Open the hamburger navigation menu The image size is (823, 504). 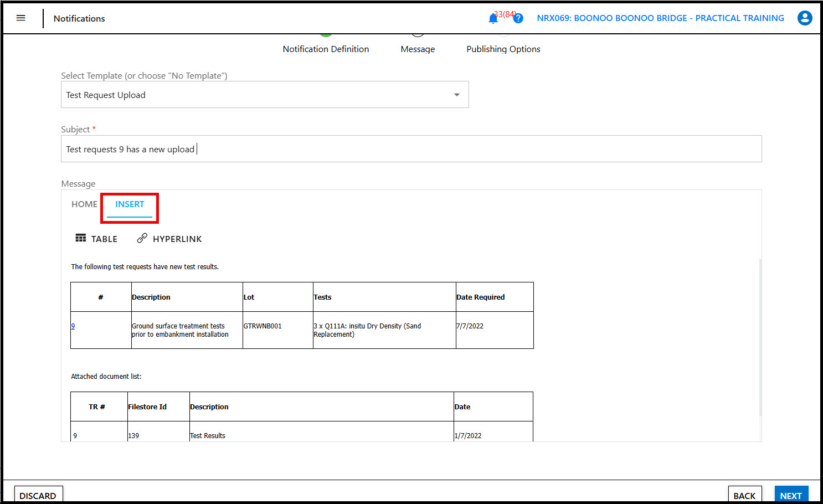click(21, 18)
